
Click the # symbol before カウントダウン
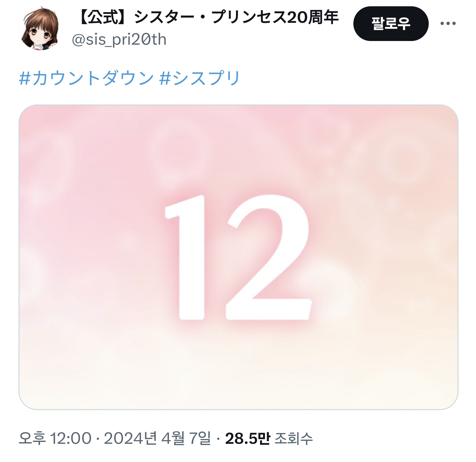(25, 79)
